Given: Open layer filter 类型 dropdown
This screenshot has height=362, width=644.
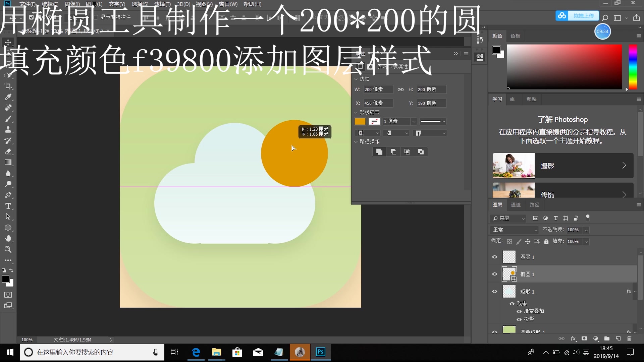Looking at the screenshot, I should pyautogui.click(x=508, y=218).
